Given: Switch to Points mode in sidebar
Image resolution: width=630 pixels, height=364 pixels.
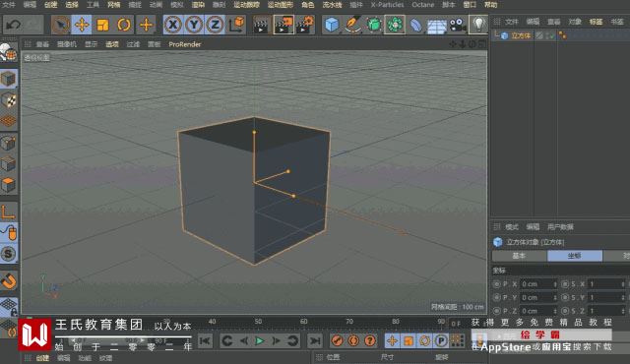Looking at the screenshot, I should coord(9,143).
